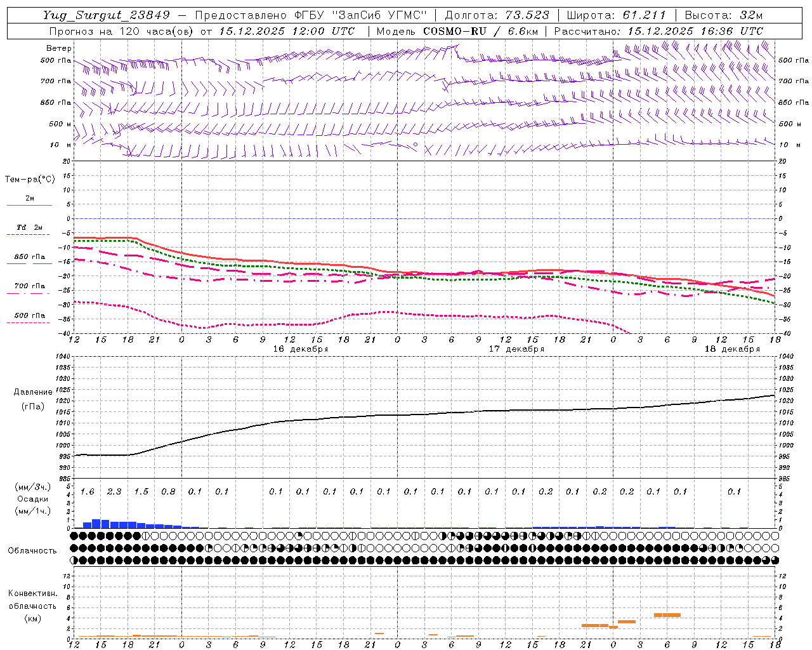
Task: Click the "Давление" pressure panel label
Action: [32, 392]
